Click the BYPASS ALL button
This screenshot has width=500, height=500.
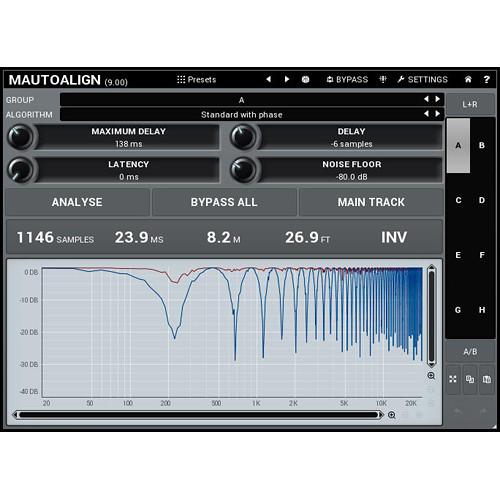coord(224,202)
